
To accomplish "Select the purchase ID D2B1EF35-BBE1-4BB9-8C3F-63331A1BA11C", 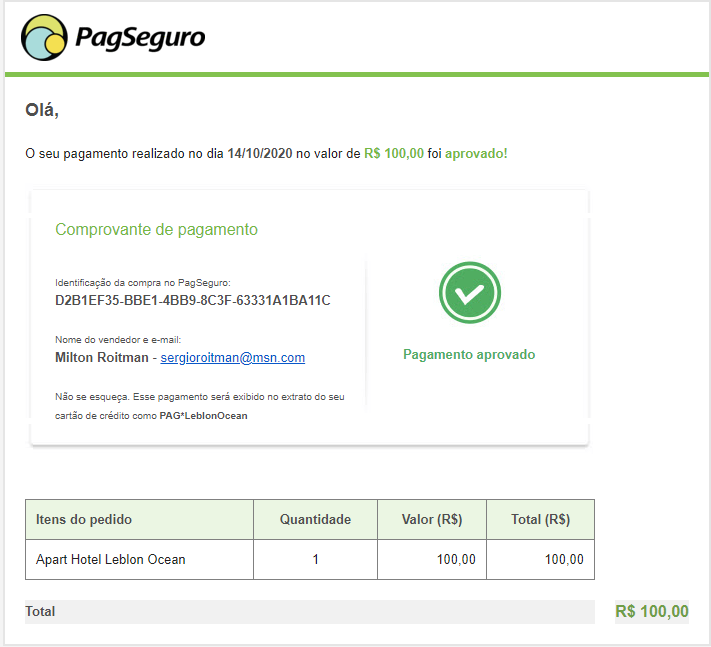I will (193, 301).
